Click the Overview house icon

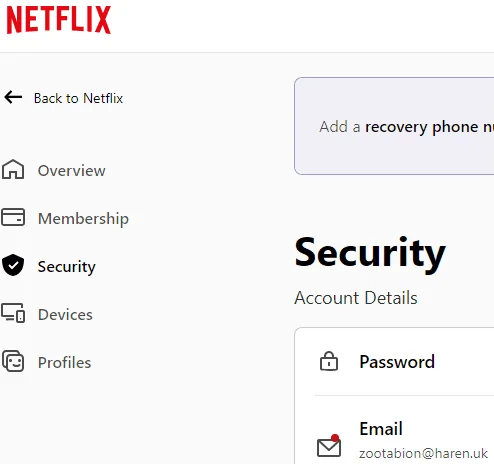[x=13, y=169]
